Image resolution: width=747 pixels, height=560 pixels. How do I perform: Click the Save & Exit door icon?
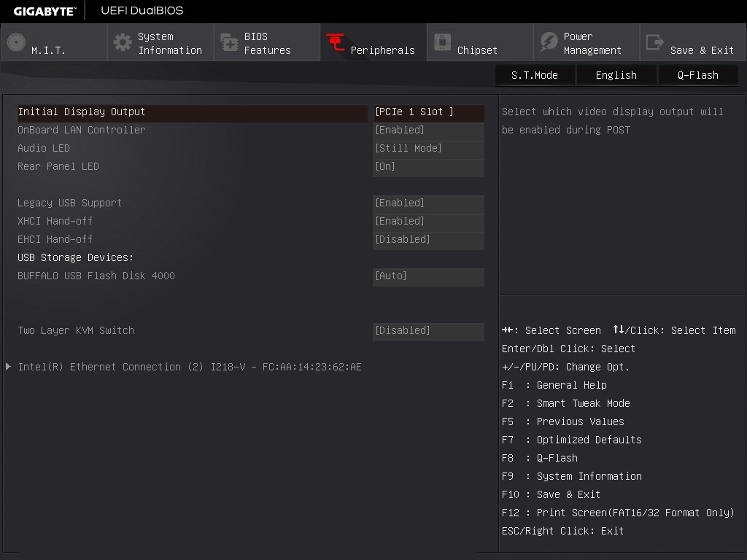(654, 42)
